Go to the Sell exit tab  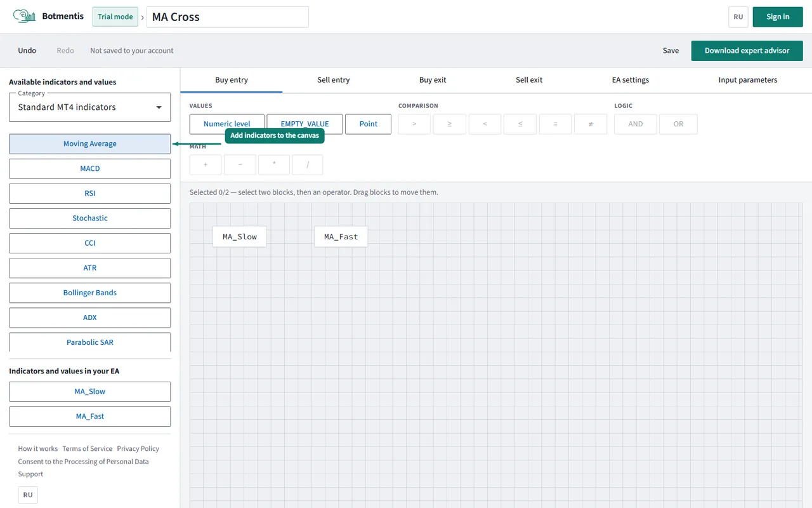pyautogui.click(x=529, y=80)
